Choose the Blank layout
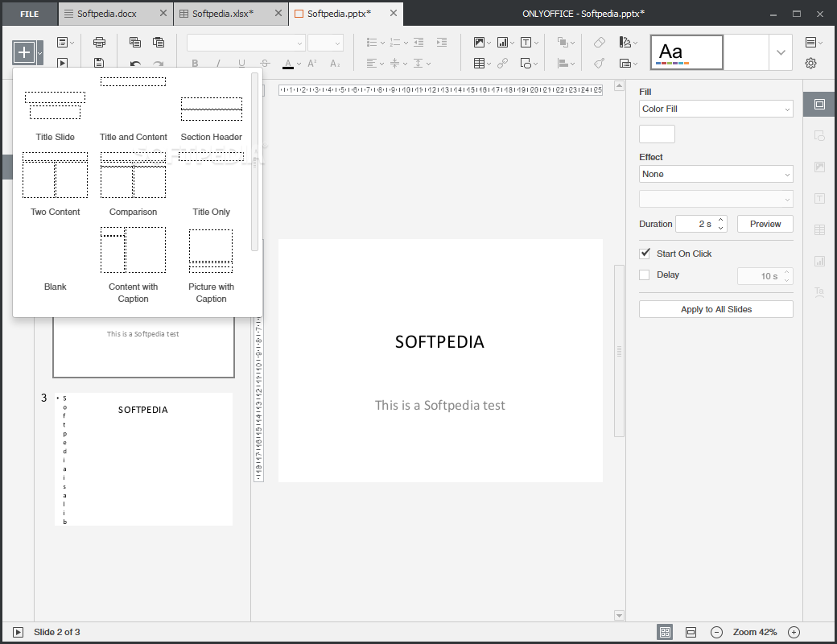The height and width of the screenshot is (644, 837). click(x=55, y=259)
